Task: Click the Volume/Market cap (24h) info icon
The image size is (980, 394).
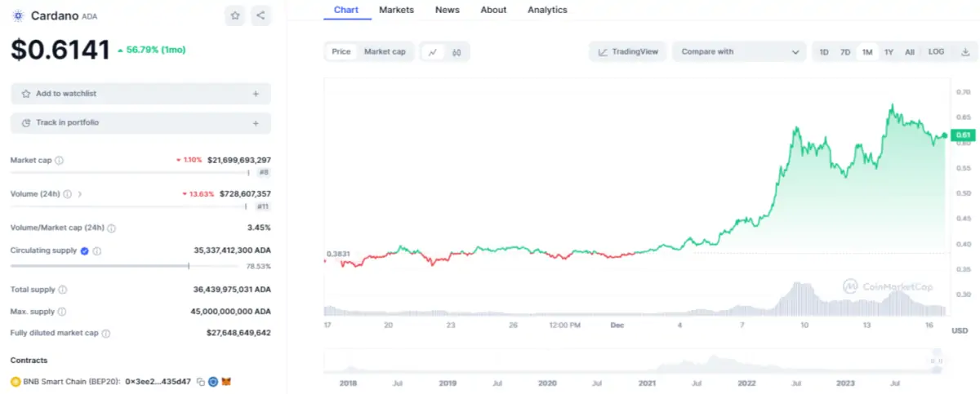Action: coord(112,228)
